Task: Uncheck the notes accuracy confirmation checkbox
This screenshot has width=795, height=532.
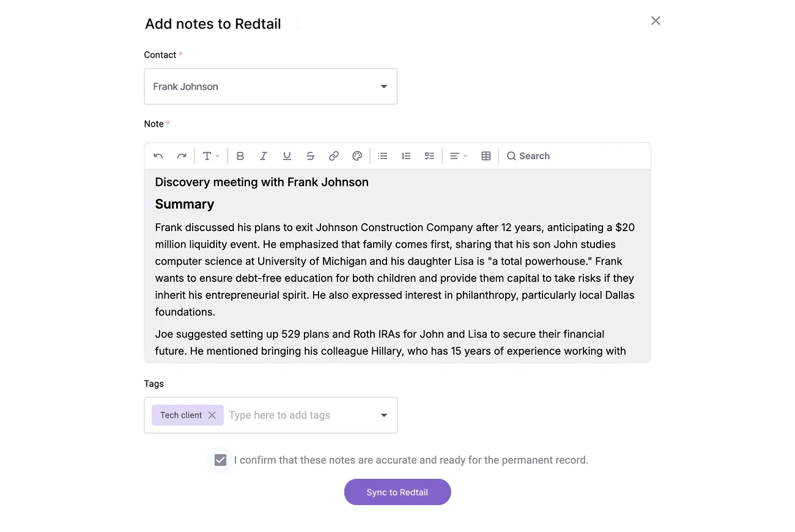Action: coord(221,460)
